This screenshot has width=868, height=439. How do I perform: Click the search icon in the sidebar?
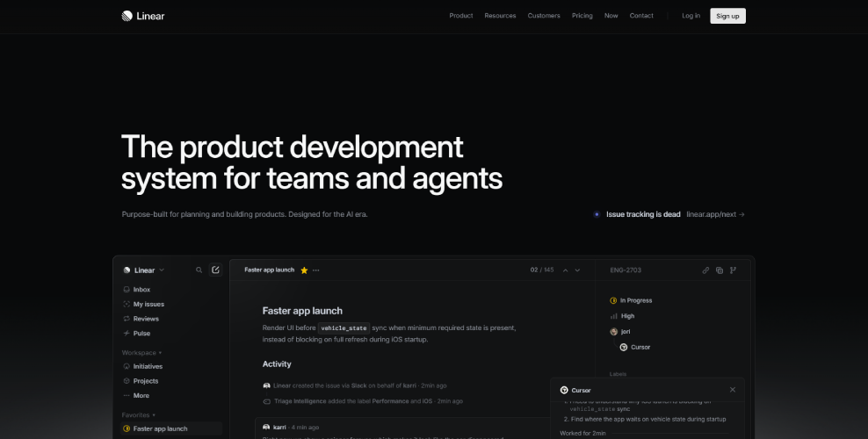click(x=199, y=270)
